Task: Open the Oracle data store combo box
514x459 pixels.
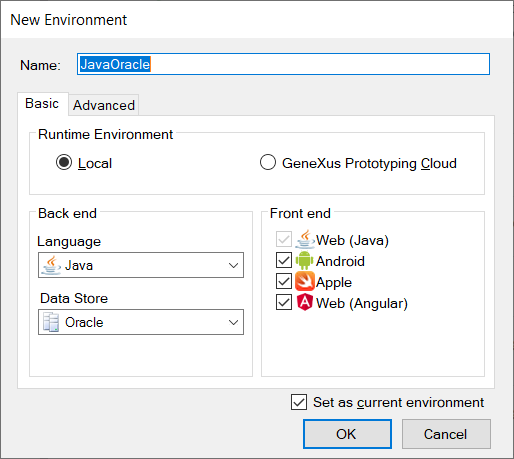Action: pos(141,322)
